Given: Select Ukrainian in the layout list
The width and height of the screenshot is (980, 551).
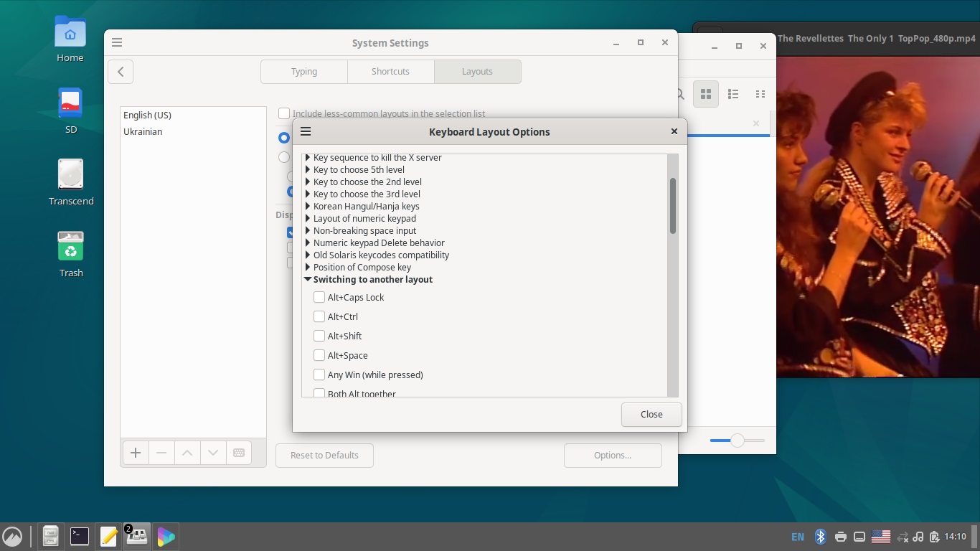Looking at the screenshot, I should click(193, 131).
